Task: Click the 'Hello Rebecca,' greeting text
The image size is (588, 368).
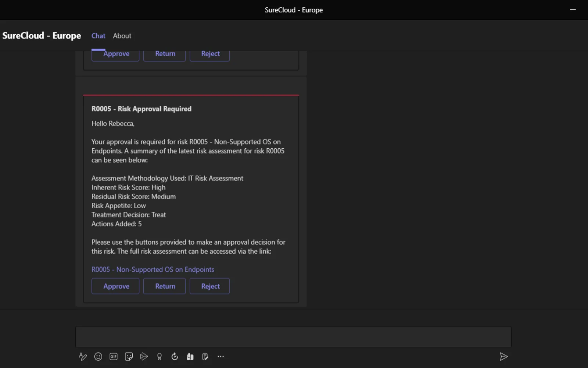Action: [x=113, y=124]
